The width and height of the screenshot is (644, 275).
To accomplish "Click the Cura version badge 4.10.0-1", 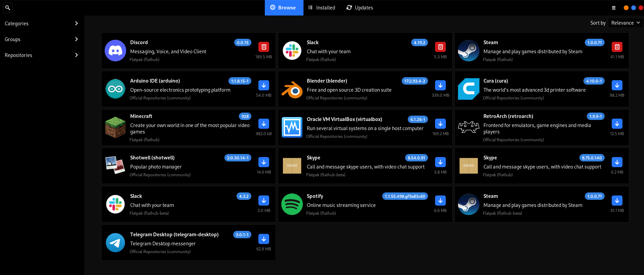I will [594, 81].
